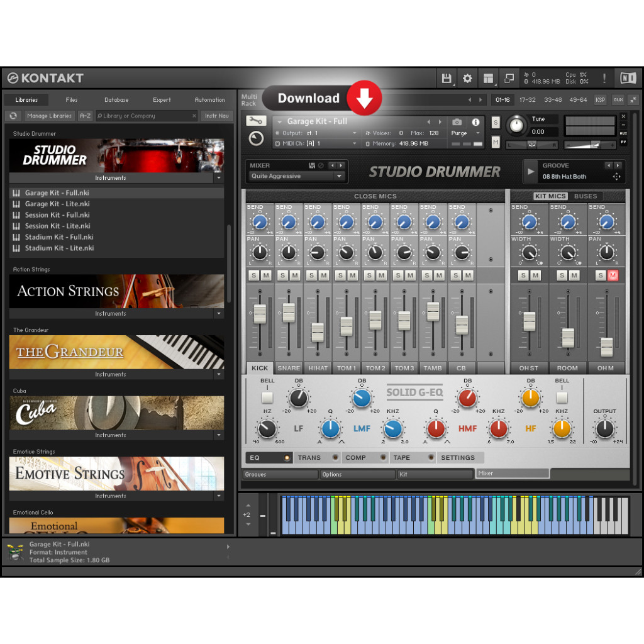Viewport: 644px width, 644px height.
Task: Expand the Studio Drummer Instruments dropdown
Action: (219, 178)
